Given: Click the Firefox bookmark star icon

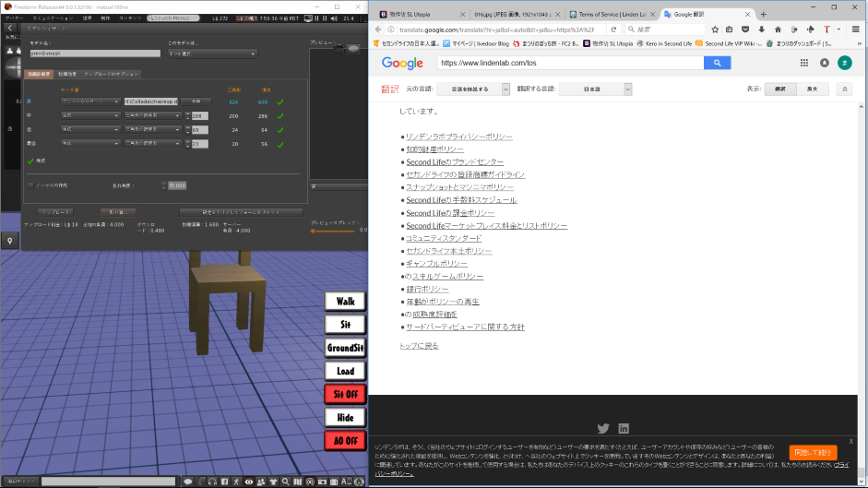Looking at the screenshot, I should click(x=715, y=30).
